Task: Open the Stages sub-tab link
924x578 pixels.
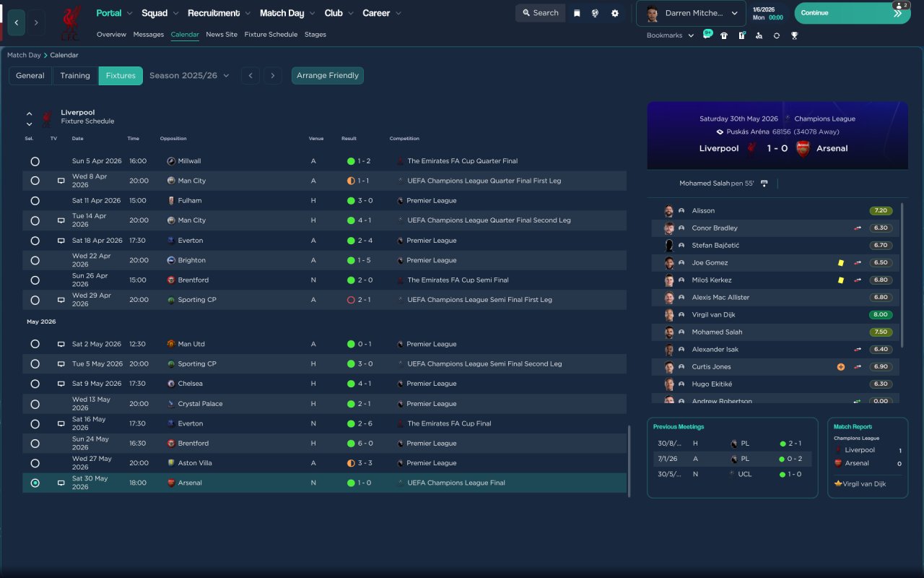Action: [315, 35]
